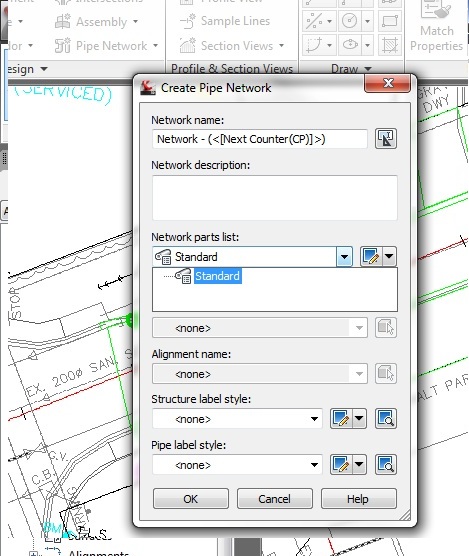Close the Create Pipe Network dialog
Screen dimensions: 469x556
point(387,84)
